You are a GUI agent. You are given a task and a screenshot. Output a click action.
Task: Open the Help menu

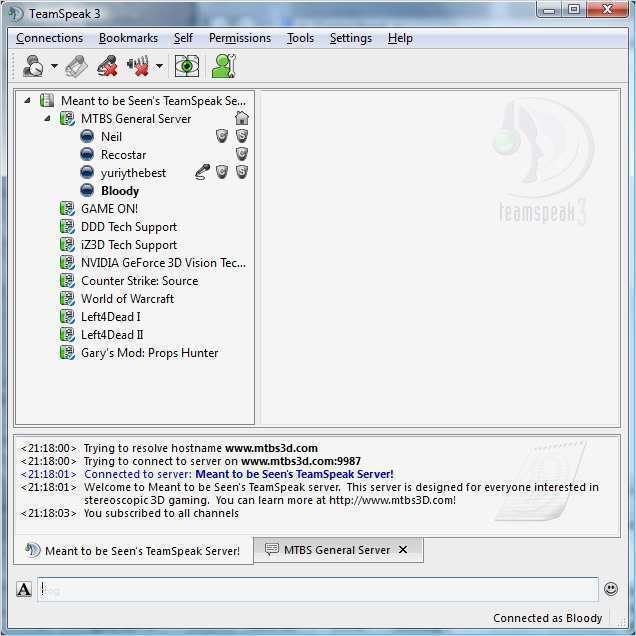400,38
